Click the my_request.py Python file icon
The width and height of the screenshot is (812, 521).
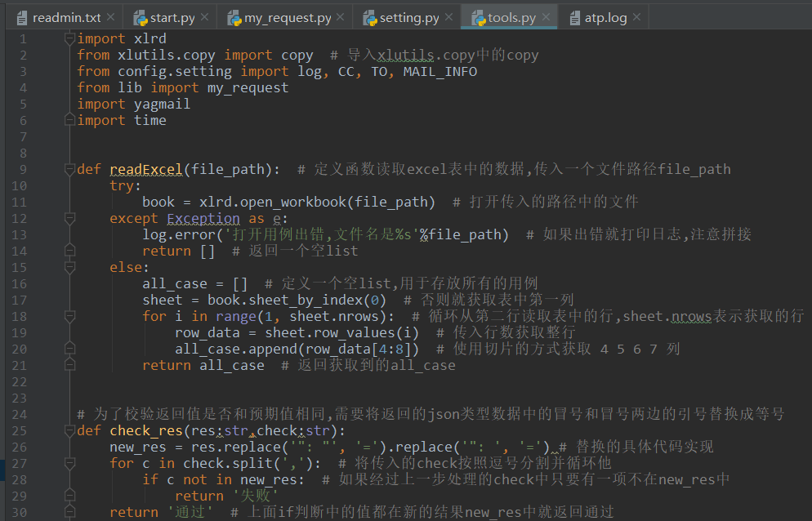pyautogui.click(x=234, y=19)
